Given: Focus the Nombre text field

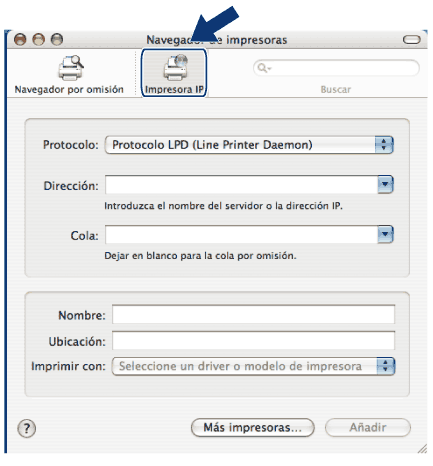Looking at the screenshot, I should [253, 314].
